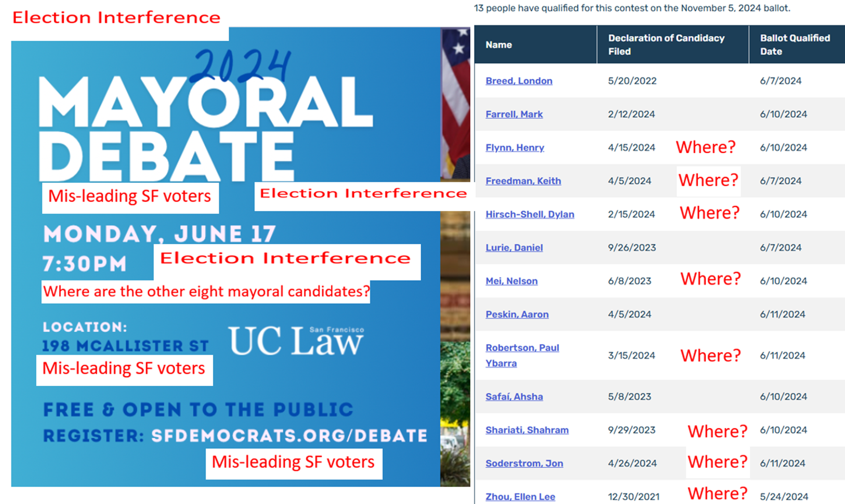Open the Hirsch-Shell, Dylan link

point(530,214)
